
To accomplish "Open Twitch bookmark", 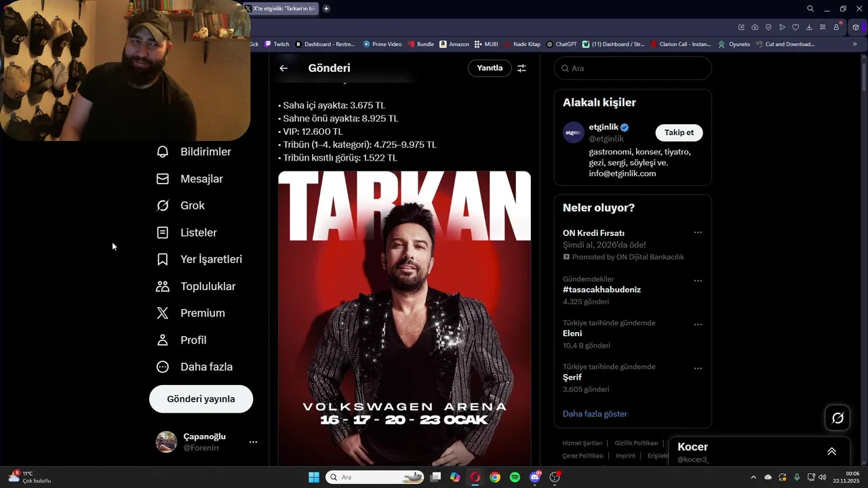I will click(x=277, y=44).
